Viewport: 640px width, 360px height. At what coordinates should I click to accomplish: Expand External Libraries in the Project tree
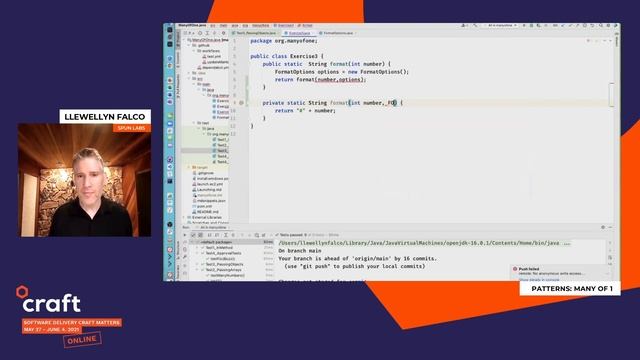(x=184, y=218)
